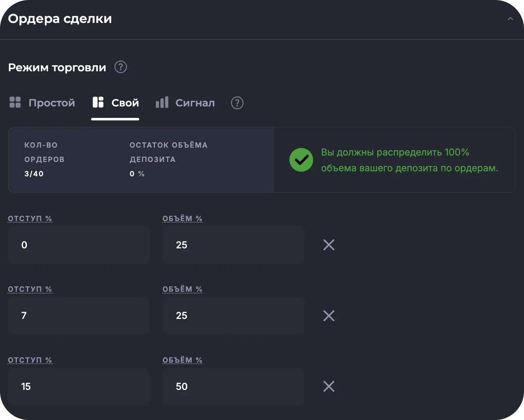Delete the order with 7 offset

[329, 316]
